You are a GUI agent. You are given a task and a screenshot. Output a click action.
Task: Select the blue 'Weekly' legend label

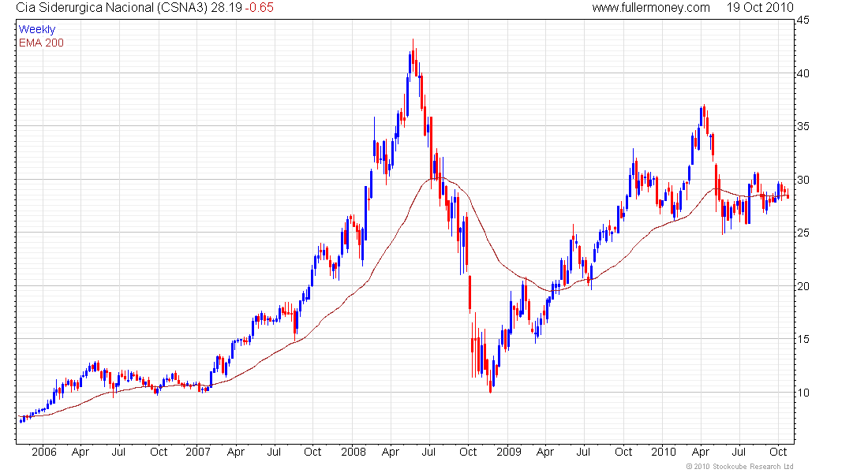37,29
